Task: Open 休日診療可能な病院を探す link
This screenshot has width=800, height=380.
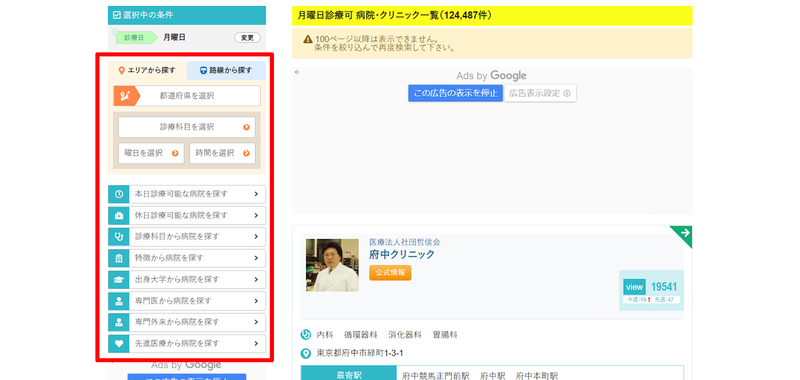Action: pyautogui.click(x=187, y=216)
